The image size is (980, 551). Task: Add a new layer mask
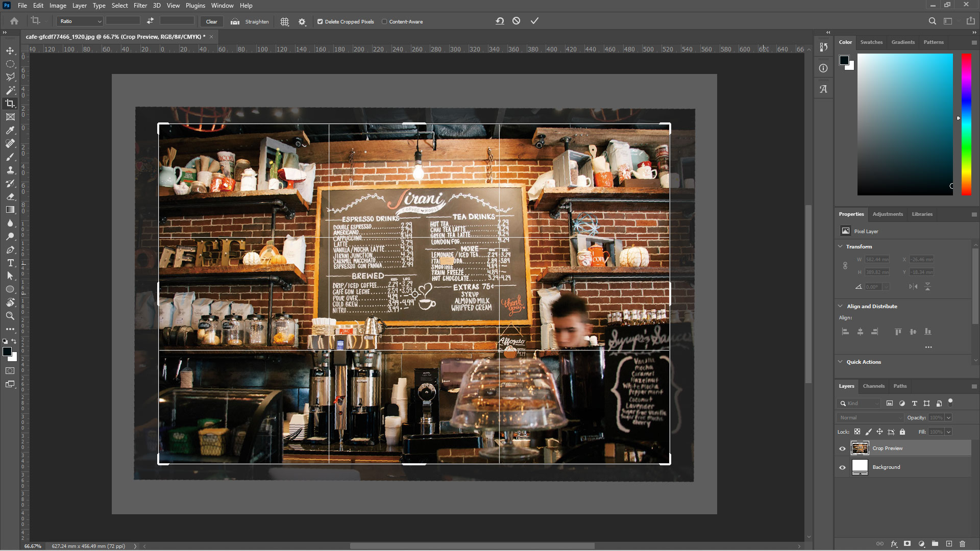[x=907, y=544]
